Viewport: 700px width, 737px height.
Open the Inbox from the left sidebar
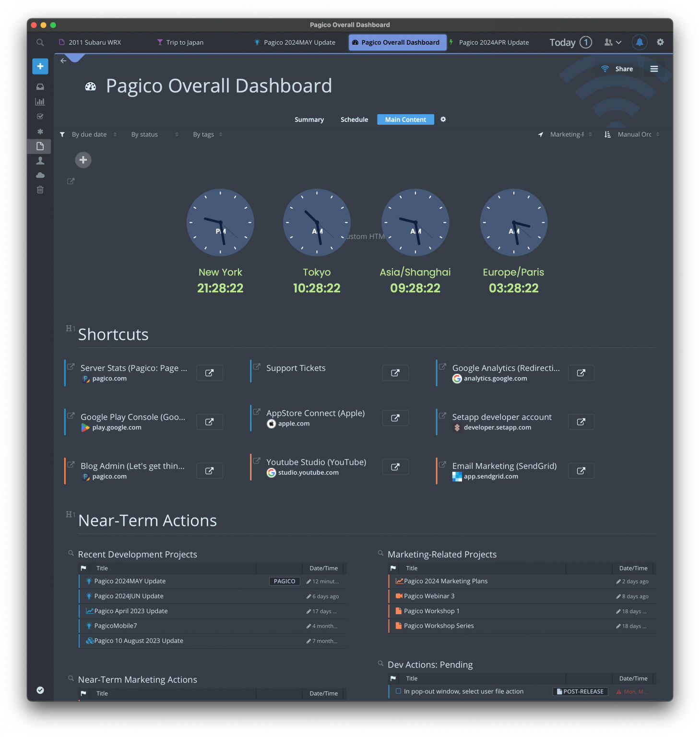[40, 87]
